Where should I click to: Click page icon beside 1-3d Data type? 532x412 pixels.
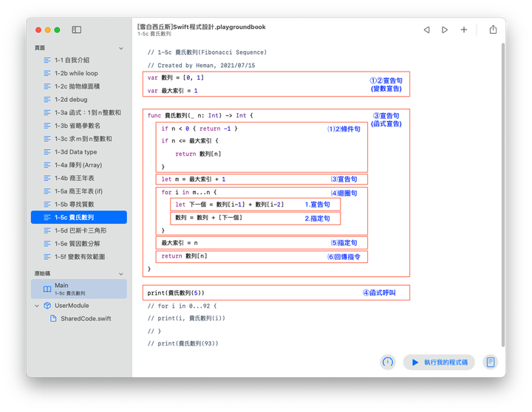coord(47,152)
